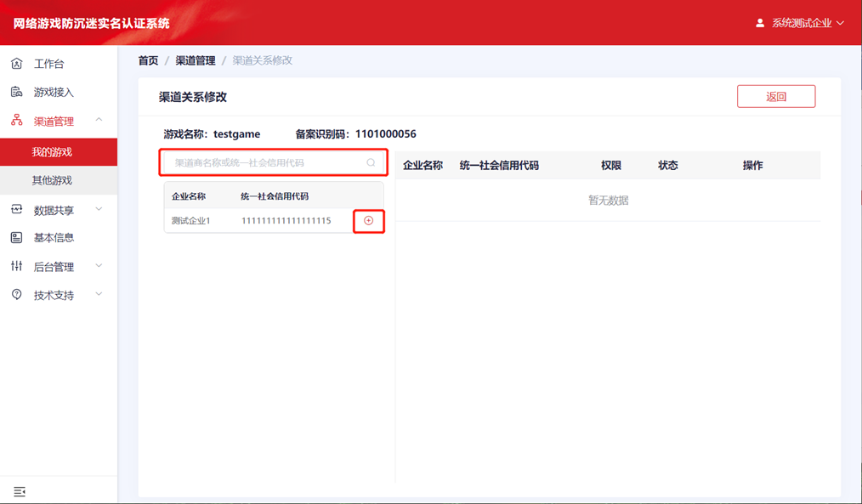
Task: Click the 测试企业1 company name cell
Action: coord(190,220)
